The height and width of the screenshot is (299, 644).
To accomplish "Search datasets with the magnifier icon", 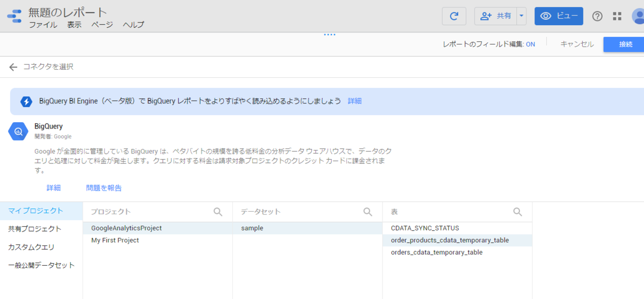I will tap(368, 212).
